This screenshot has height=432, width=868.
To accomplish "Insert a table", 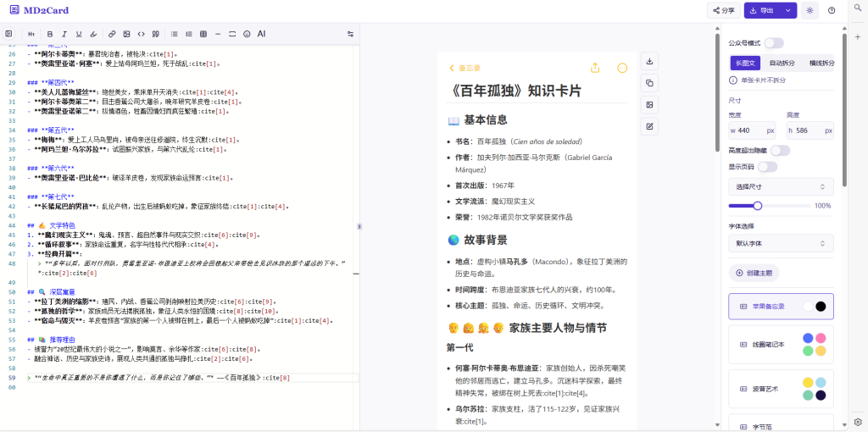I will tap(203, 34).
